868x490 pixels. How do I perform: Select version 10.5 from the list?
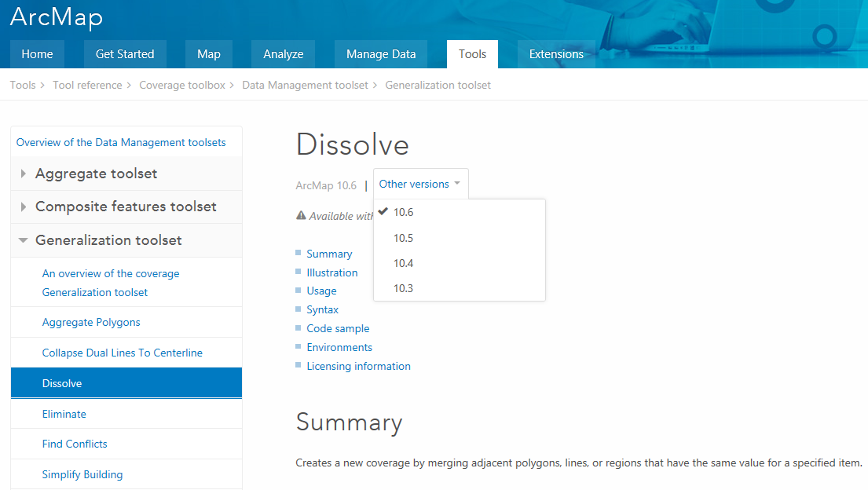click(x=403, y=237)
